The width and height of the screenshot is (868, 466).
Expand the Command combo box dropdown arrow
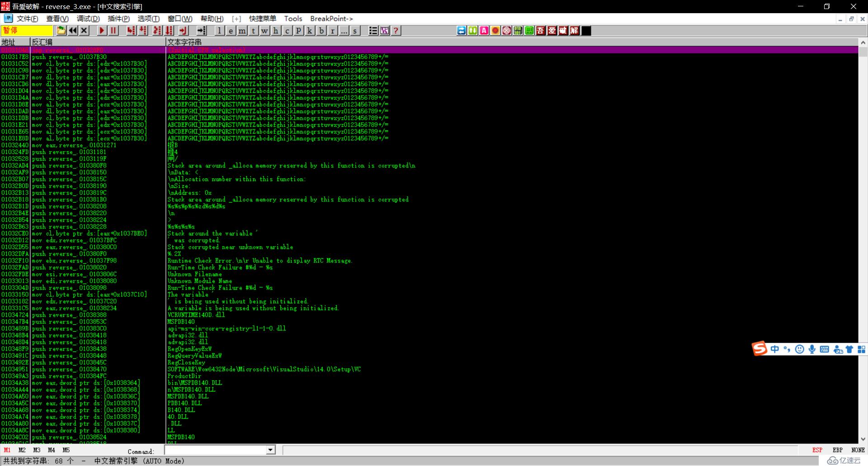click(x=270, y=450)
